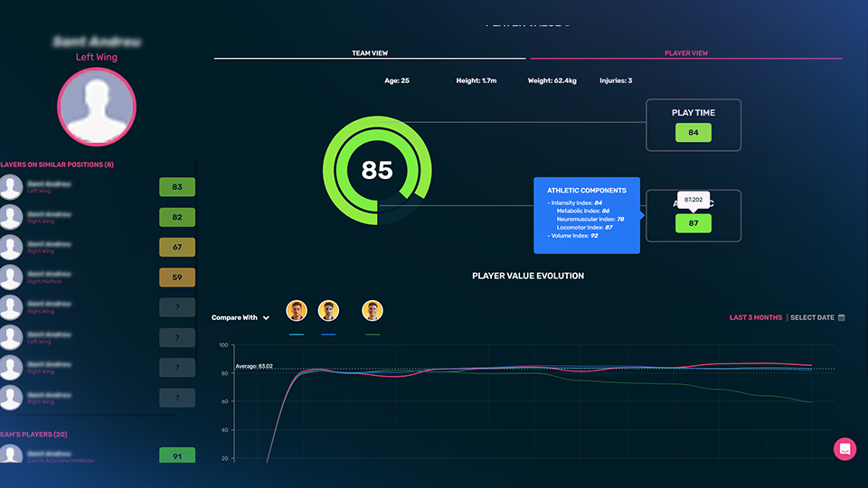Click the green score badge showing 82

(x=177, y=217)
